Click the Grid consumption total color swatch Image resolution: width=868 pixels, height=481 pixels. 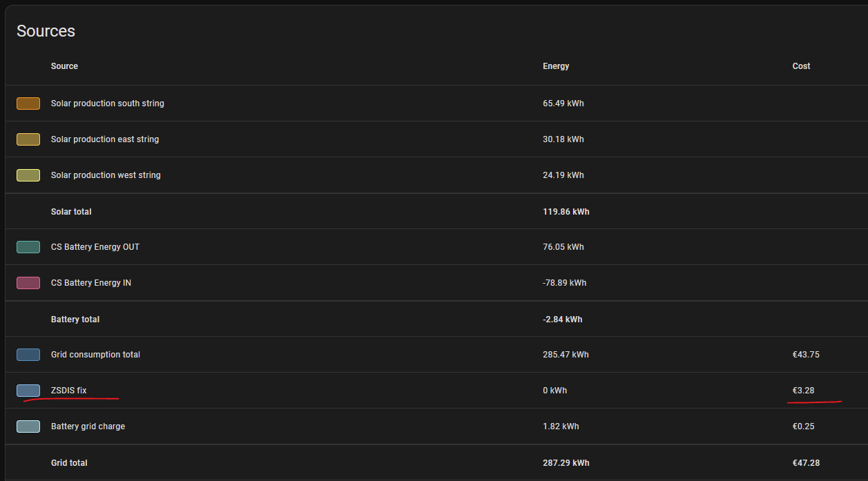(28, 355)
